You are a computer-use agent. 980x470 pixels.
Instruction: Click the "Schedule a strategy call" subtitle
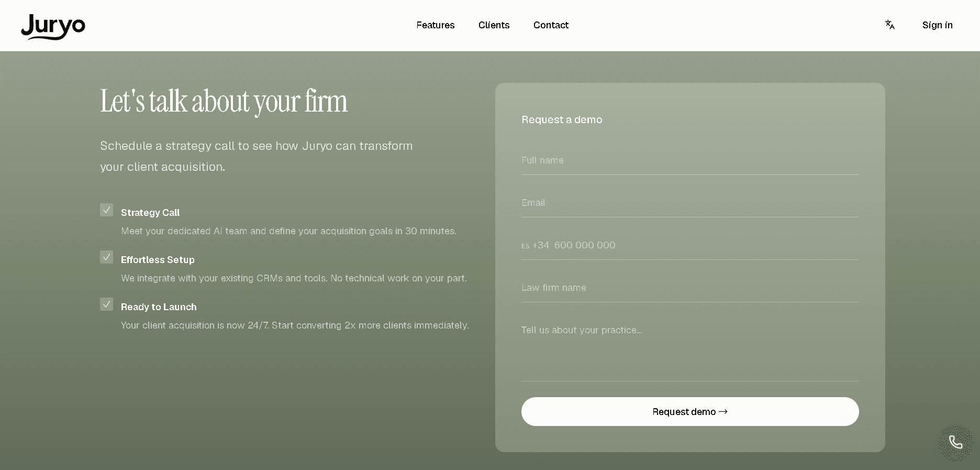point(256,156)
